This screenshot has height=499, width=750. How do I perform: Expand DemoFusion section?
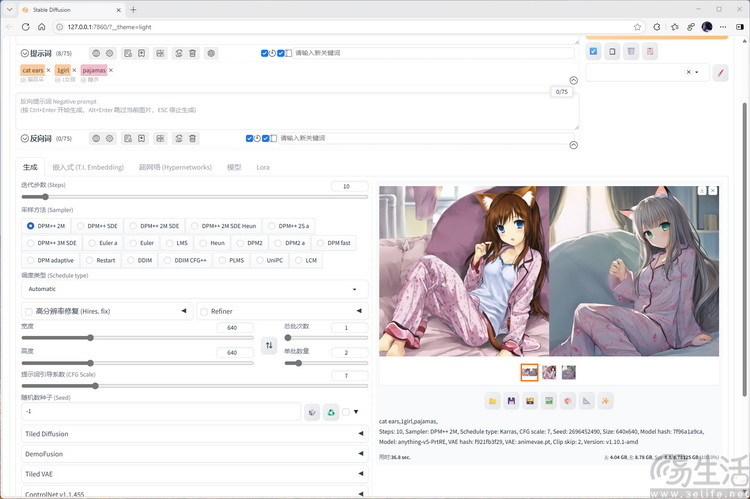195,454
